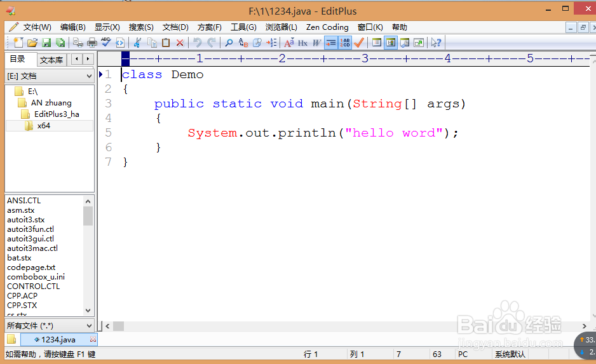The height and width of the screenshot is (364, 596).
Task: Select the AN zhuang folder
Action: (51, 103)
